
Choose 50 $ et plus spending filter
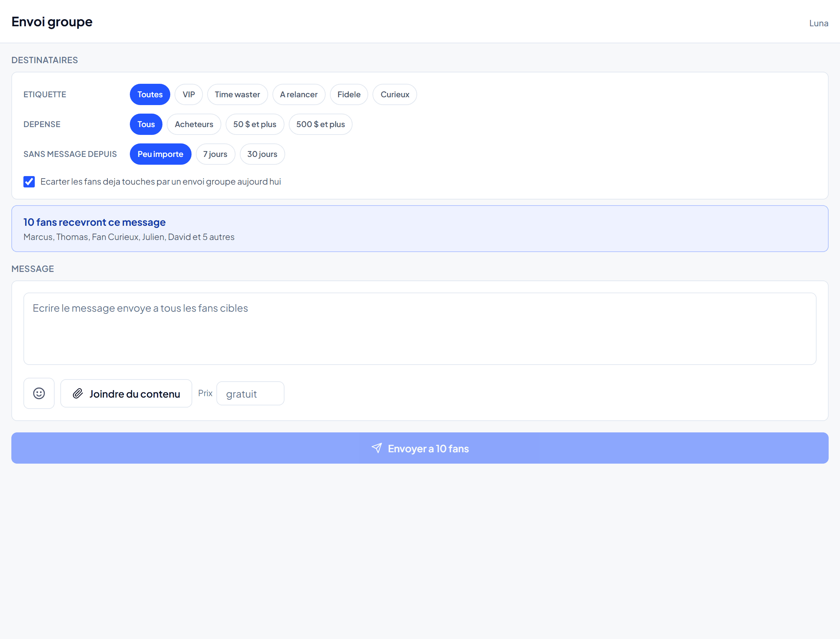click(x=255, y=124)
